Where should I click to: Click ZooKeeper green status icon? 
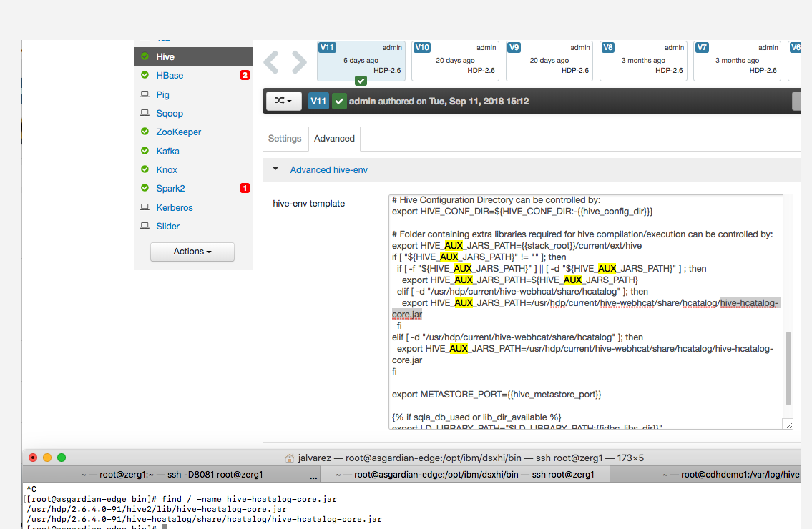(x=145, y=132)
